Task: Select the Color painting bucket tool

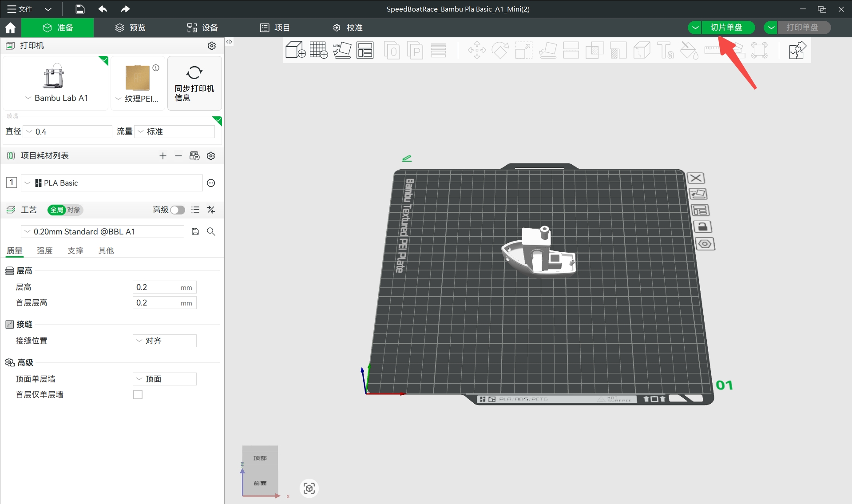Action: [x=689, y=50]
